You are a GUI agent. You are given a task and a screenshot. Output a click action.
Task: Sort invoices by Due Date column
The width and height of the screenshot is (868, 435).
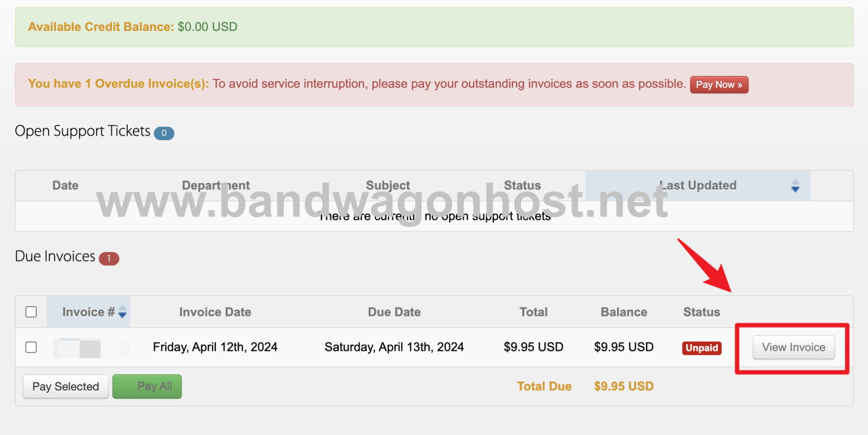tap(394, 312)
